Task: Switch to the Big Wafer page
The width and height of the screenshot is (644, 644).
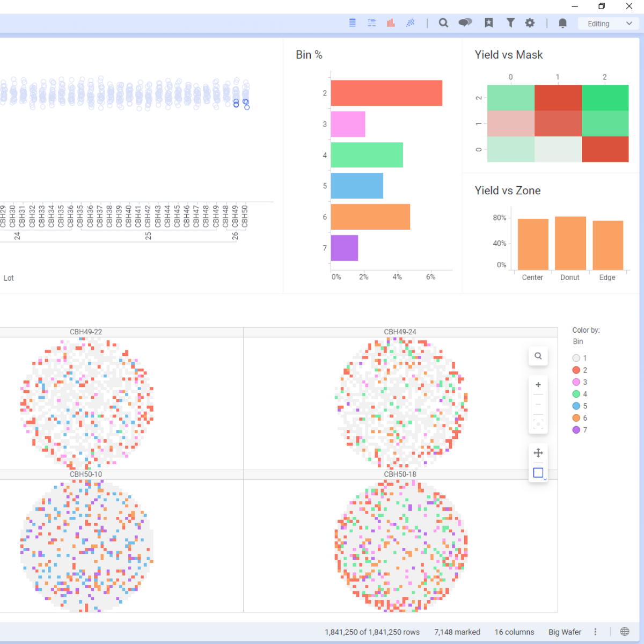Action: (565, 632)
